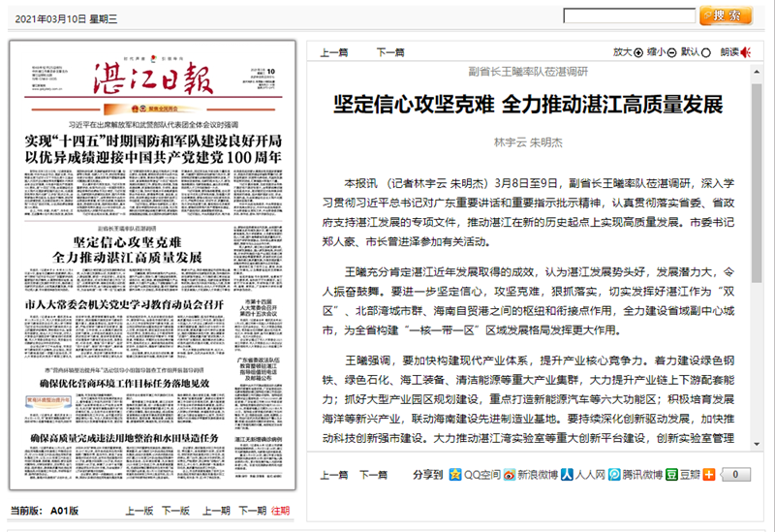Click the article scrollbar up arrow
The width and height of the screenshot is (775, 532).
tap(757, 72)
